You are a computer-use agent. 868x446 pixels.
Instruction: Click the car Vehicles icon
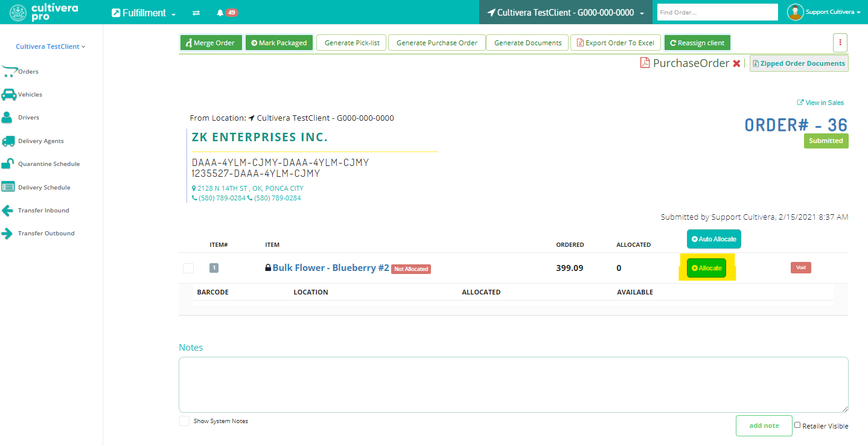click(8, 94)
